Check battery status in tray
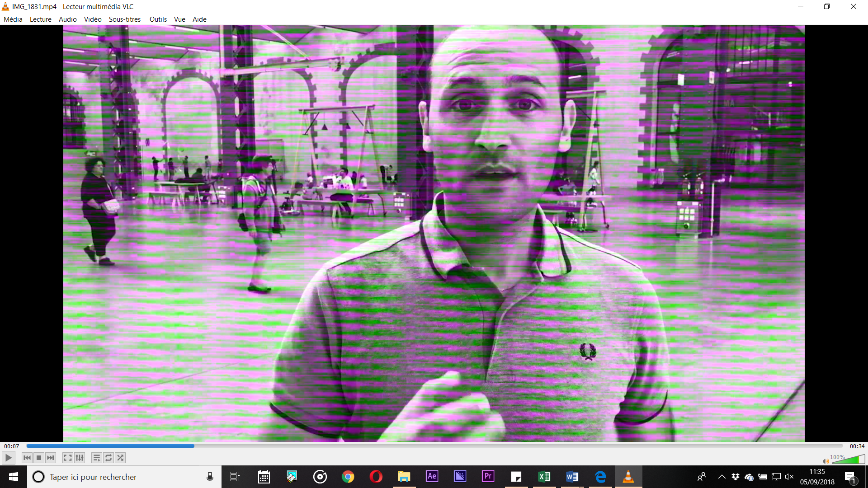The width and height of the screenshot is (868, 488). coord(763,477)
